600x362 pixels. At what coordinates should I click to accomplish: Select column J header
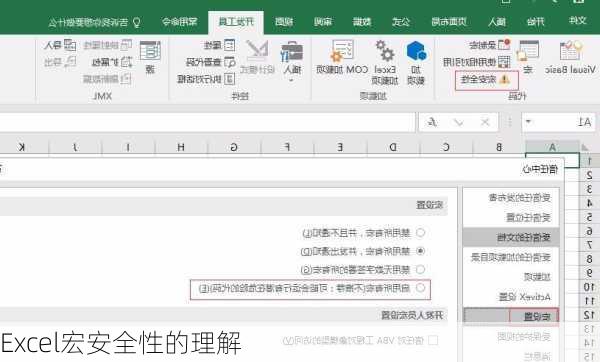point(75,147)
